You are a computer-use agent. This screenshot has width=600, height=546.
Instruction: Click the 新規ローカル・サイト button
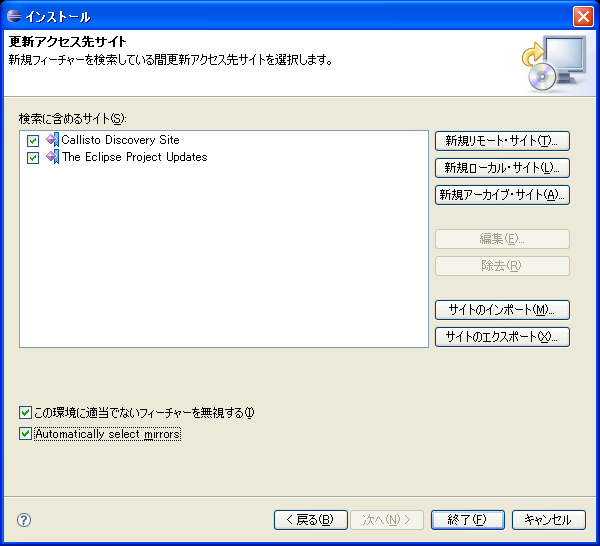pos(502,168)
